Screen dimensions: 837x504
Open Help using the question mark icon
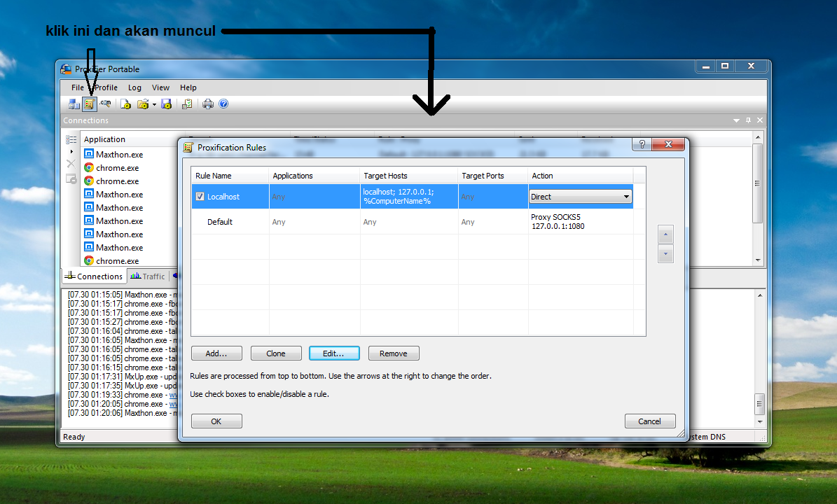(223, 104)
